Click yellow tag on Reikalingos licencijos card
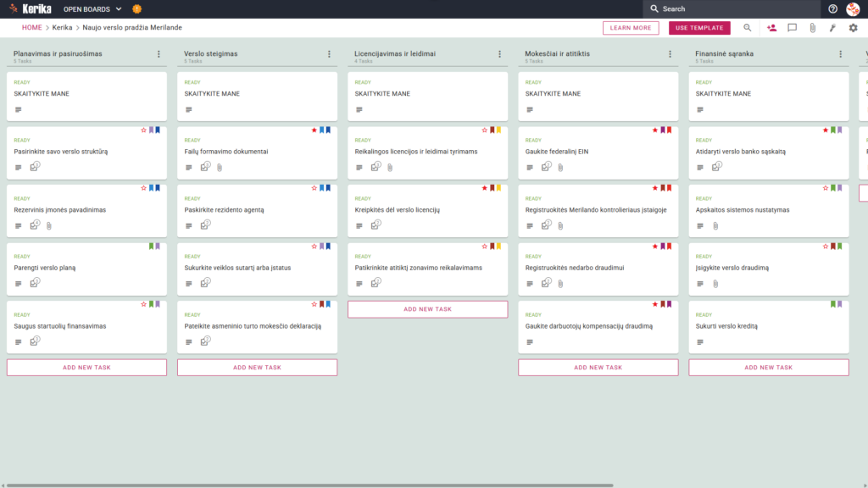The image size is (868, 488). point(498,130)
